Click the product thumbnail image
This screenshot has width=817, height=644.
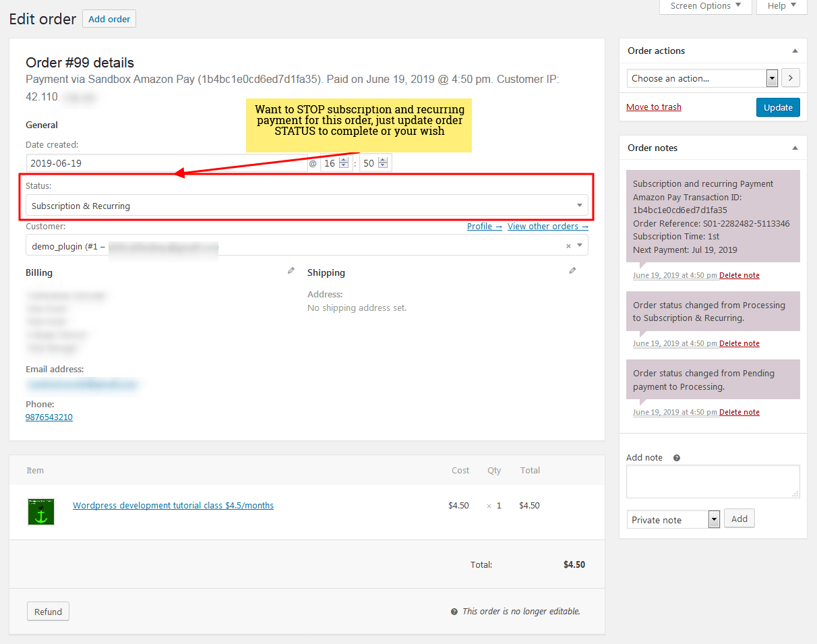click(40, 512)
